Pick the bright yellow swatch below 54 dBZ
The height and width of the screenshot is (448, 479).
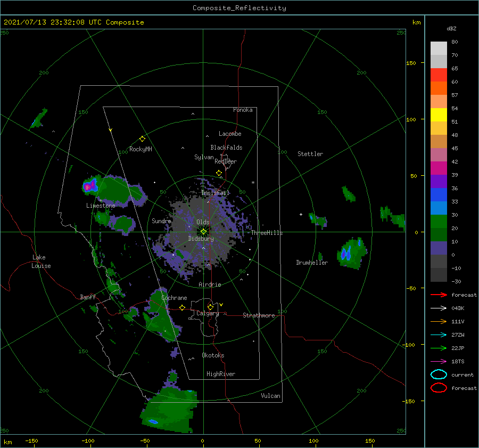[x=439, y=115]
